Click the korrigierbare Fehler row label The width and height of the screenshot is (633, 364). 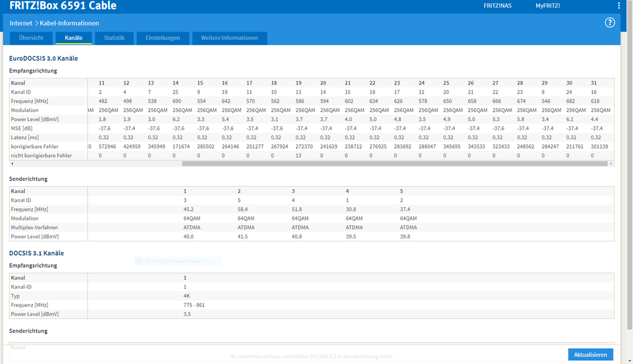click(x=35, y=147)
